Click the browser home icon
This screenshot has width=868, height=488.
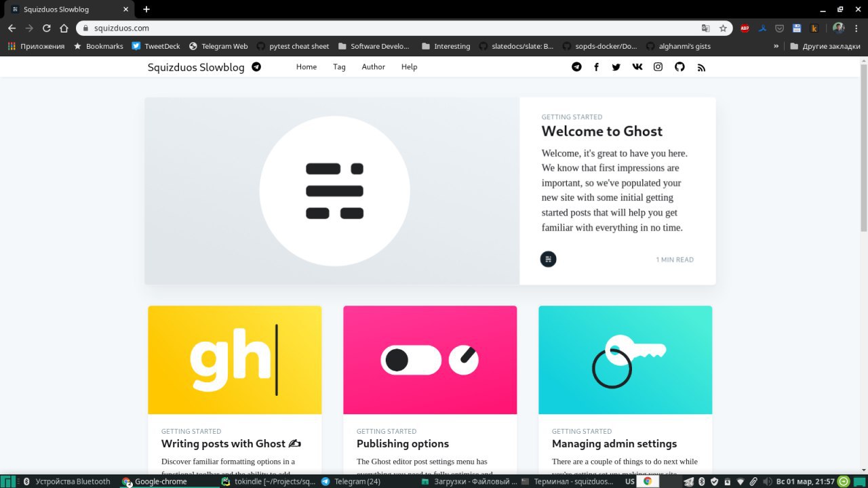pyautogui.click(x=64, y=28)
